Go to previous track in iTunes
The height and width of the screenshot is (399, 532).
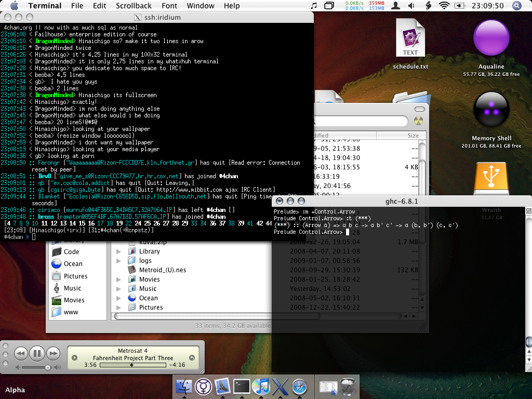pos(20,354)
